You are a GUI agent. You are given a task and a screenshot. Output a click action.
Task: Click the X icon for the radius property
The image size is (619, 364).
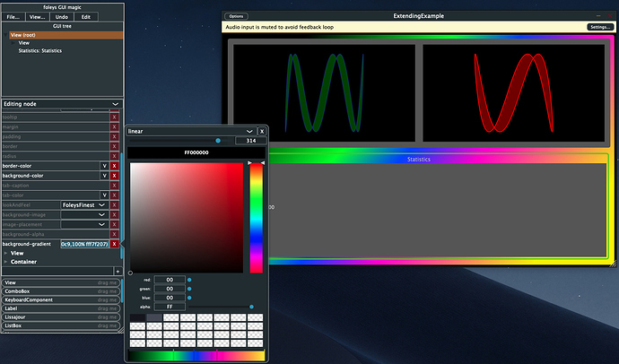pos(115,156)
